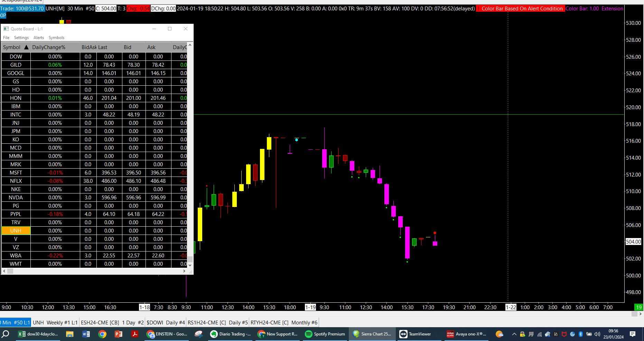Screen dimensions: 644x341
Task: Open the weather widget in the taskbar
Action: coord(500,334)
